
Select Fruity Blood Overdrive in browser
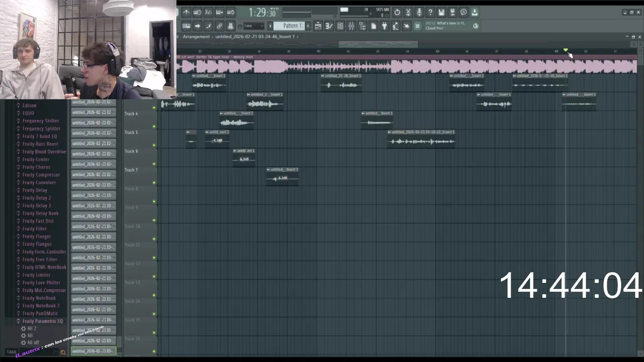44,152
